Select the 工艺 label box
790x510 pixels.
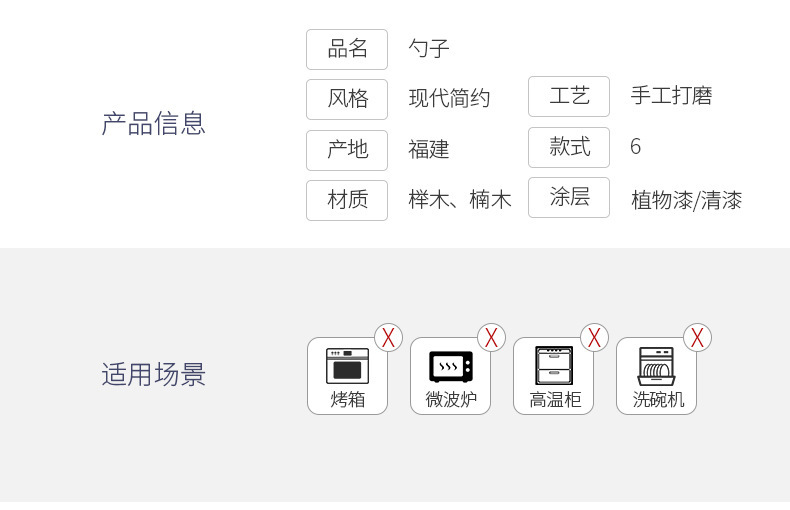coord(569,96)
